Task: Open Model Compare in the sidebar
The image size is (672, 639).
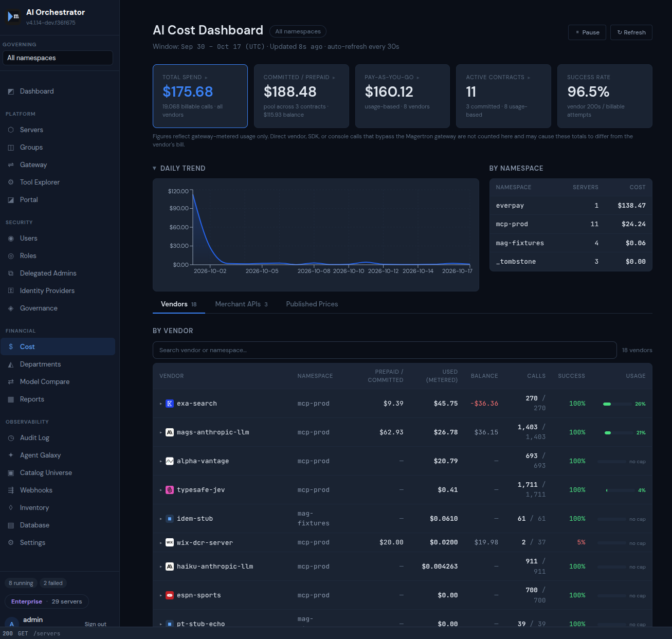Action: (58, 382)
